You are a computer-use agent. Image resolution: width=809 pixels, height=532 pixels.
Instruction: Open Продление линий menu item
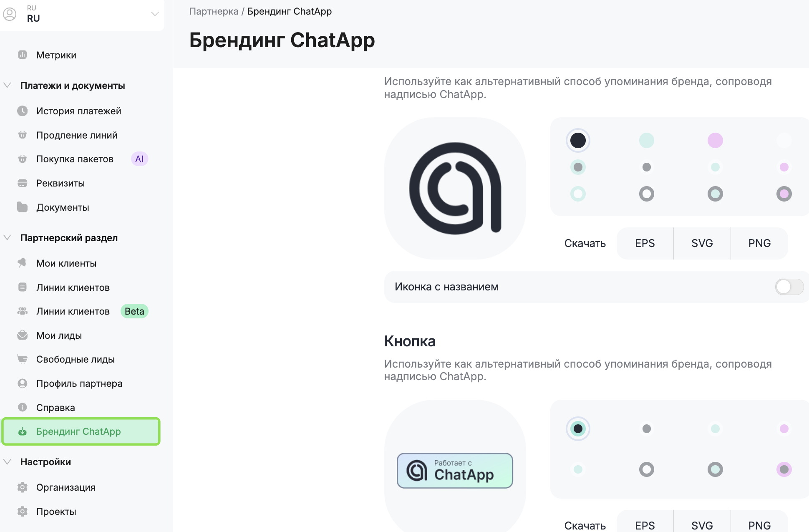(77, 135)
